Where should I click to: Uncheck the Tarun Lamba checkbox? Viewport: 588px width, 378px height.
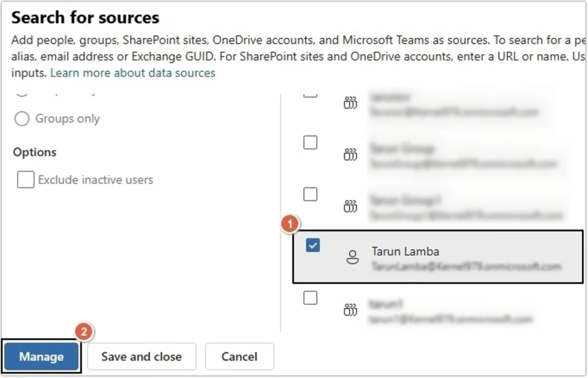(313, 246)
